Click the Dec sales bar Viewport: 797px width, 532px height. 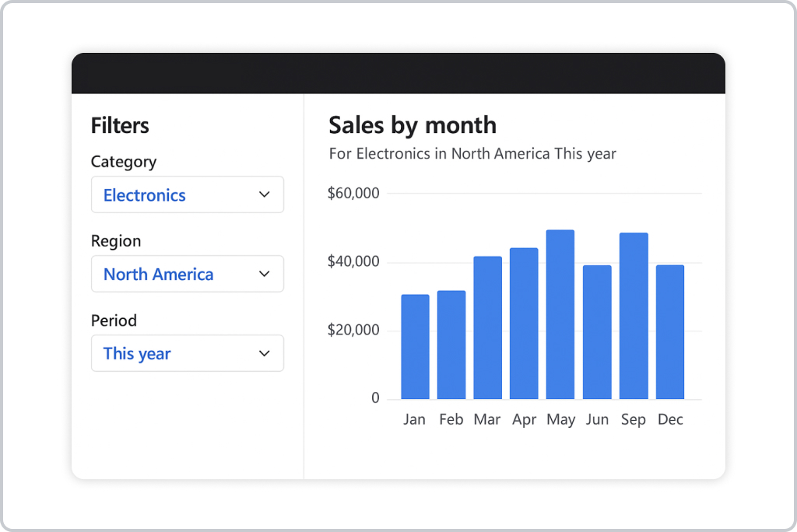(x=670, y=332)
